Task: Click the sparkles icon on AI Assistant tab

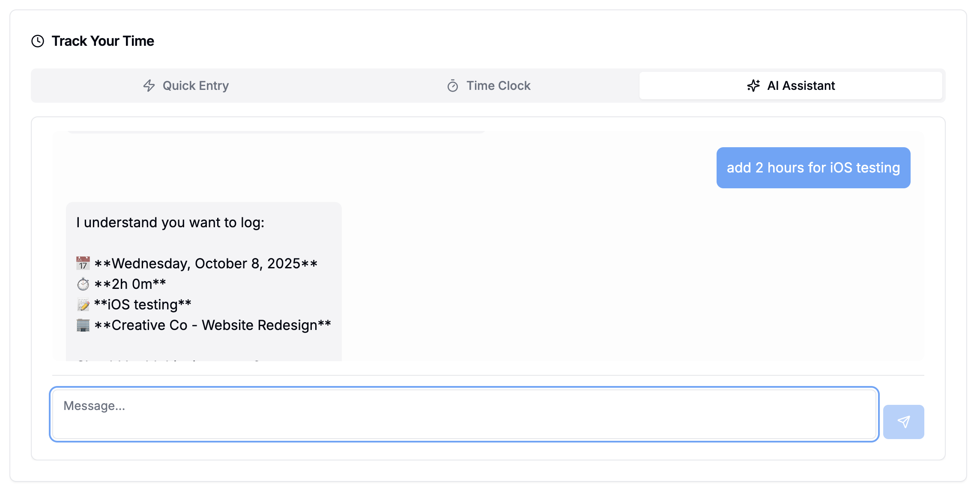Action: click(754, 86)
